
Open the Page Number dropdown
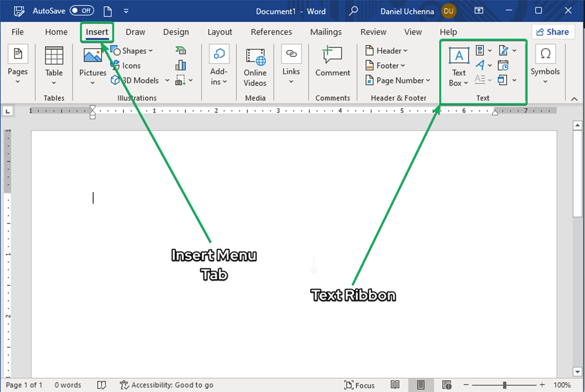[398, 80]
